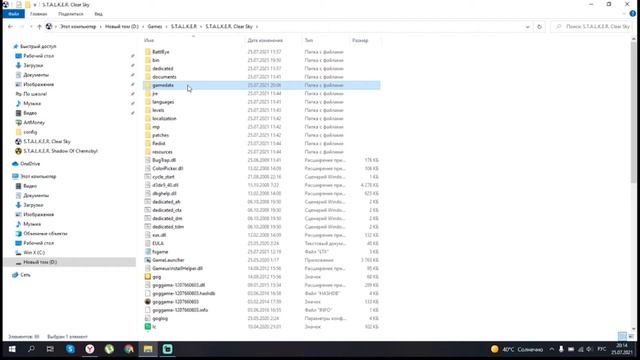Select the bin folder
Viewport: 640px width, 360px height.
pos(156,60)
